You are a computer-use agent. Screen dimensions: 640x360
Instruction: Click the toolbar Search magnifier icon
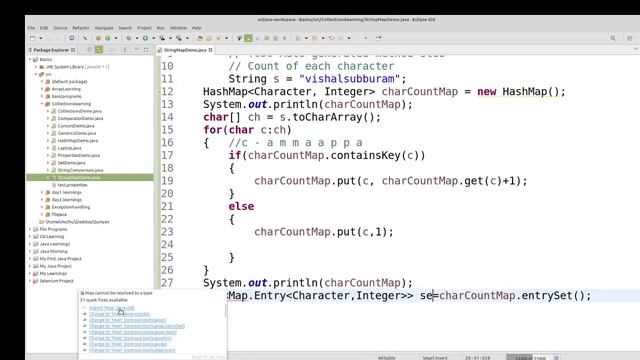point(613,38)
